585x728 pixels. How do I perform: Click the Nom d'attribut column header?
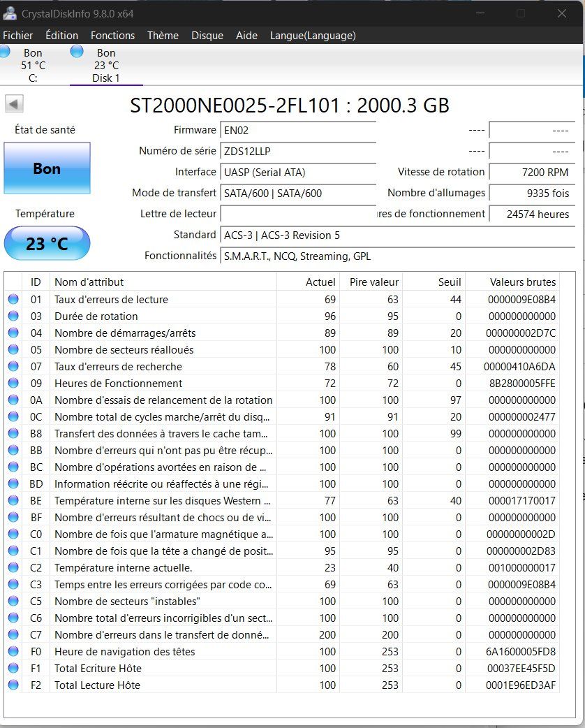pos(163,282)
